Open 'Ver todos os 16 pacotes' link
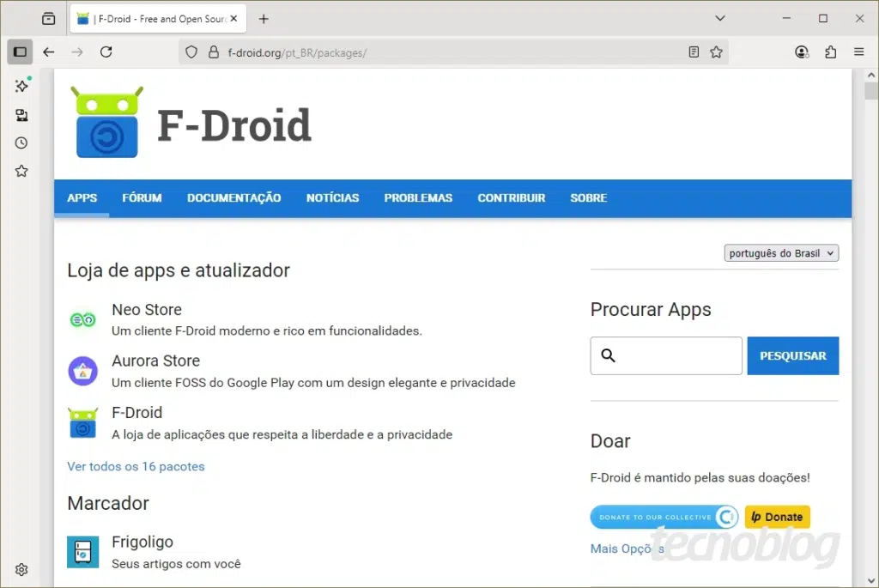The height and width of the screenshot is (588, 879). click(136, 466)
